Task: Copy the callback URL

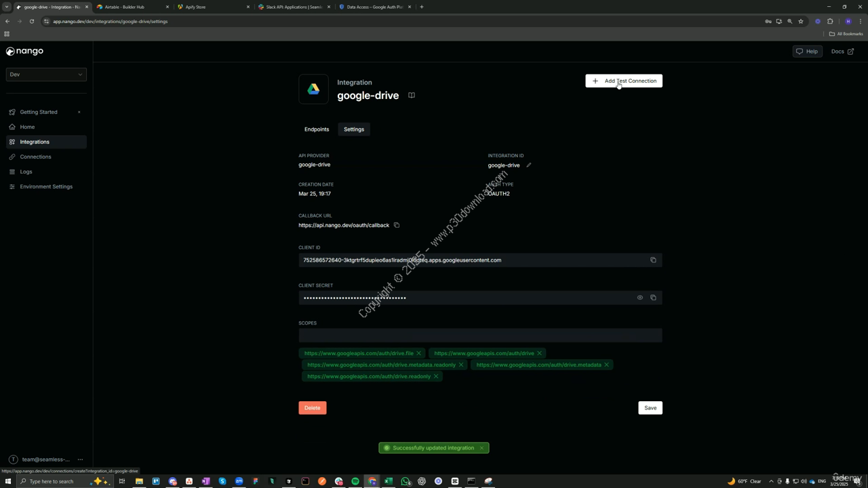Action: click(x=397, y=225)
